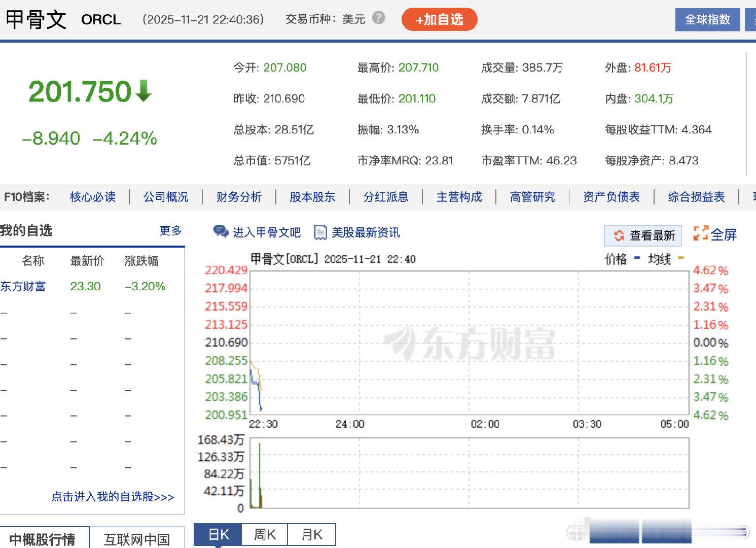Click 振幅 value 3.13%

point(403,129)
